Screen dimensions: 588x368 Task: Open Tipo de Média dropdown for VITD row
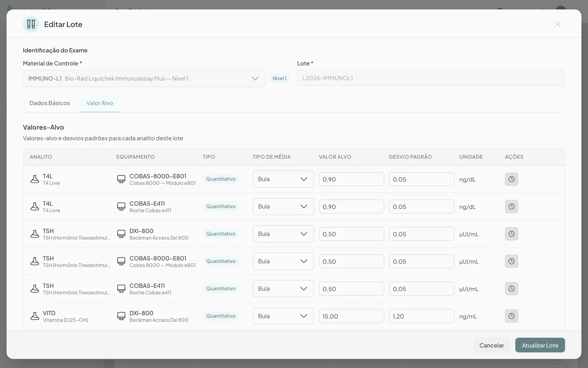click(x=283, y=316)
